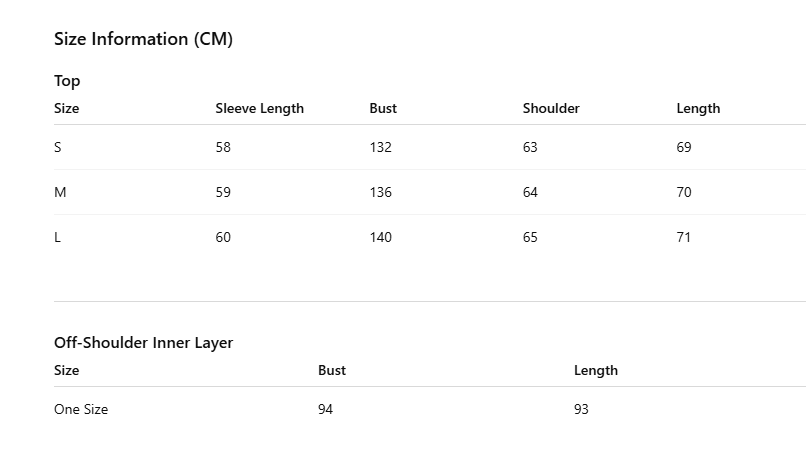Click the Sleeve Length column header
Viewport: 806px width, 463px height.
click(260, 109)
